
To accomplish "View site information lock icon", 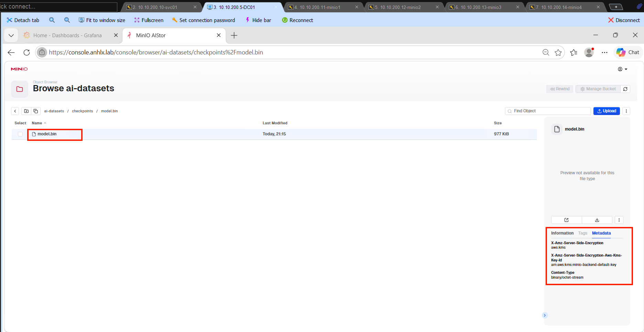I will [42, 52].
